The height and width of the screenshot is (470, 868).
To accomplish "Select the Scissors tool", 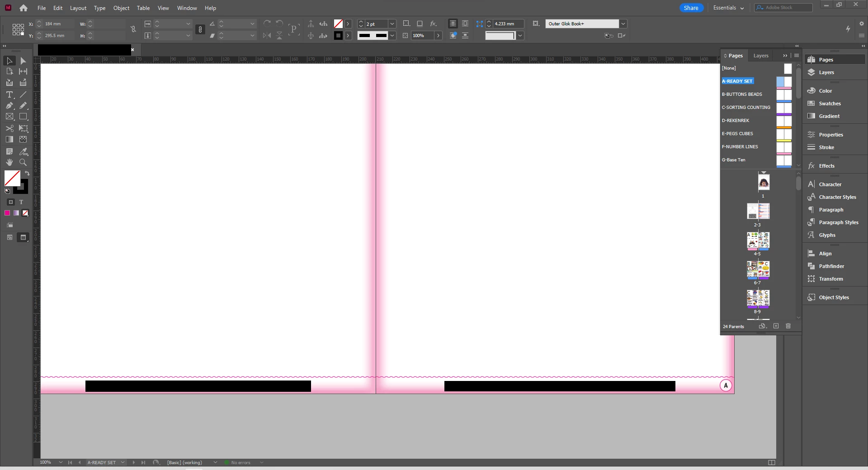I will coord(9,128).
